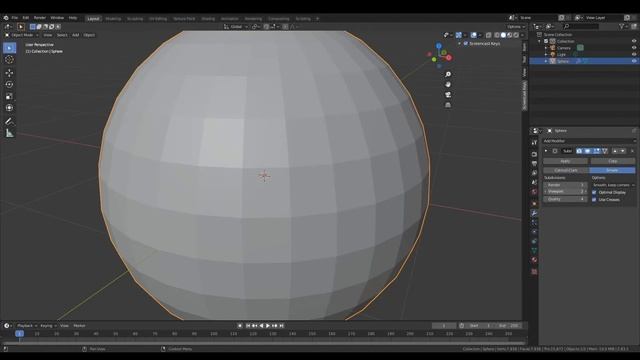Select the Rotate tool

pos(9,84)
